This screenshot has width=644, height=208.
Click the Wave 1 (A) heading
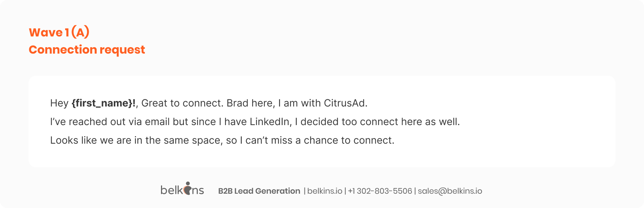59,32
